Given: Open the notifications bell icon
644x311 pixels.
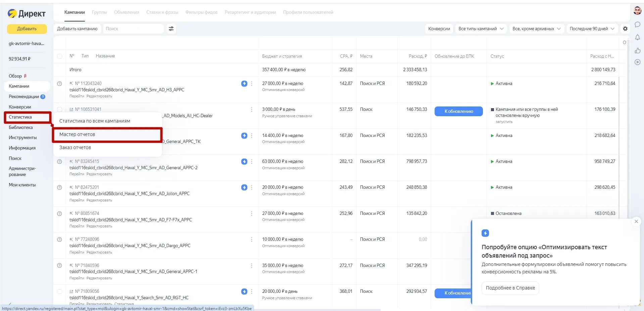Looking at the screenshot, I should pyautogui.click(x=638, y=37).
